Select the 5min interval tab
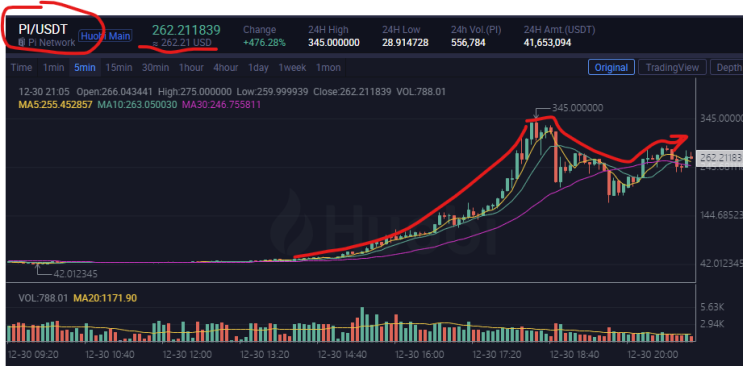Image resolution: width=743 pixels, height=366 pixels. (85, 68)
